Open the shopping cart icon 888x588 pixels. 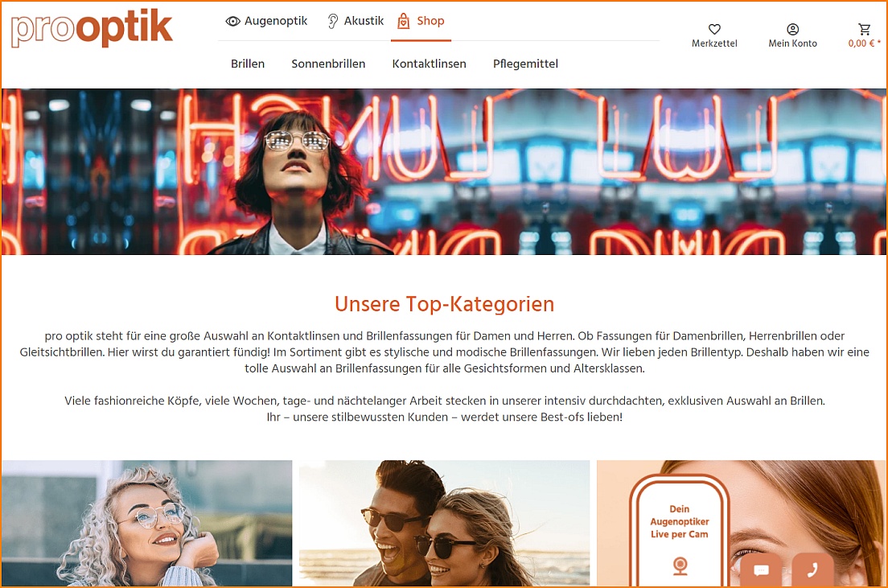tap(864, 29)
